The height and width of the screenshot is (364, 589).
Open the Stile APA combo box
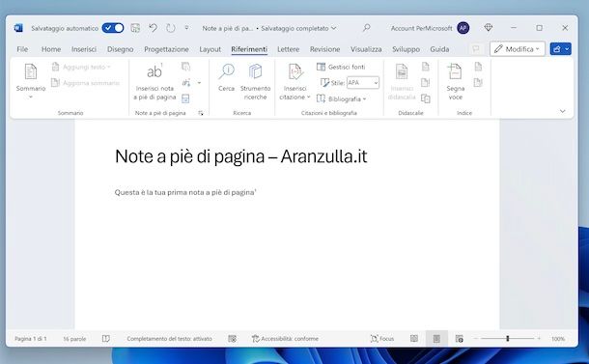pyautogui.click(x=363, y=83)
